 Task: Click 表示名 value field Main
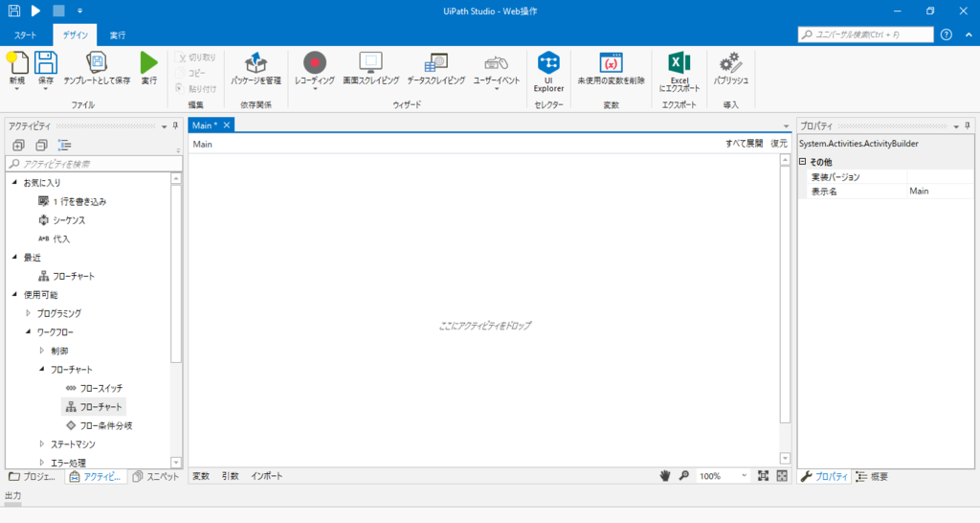click(940, 192)
